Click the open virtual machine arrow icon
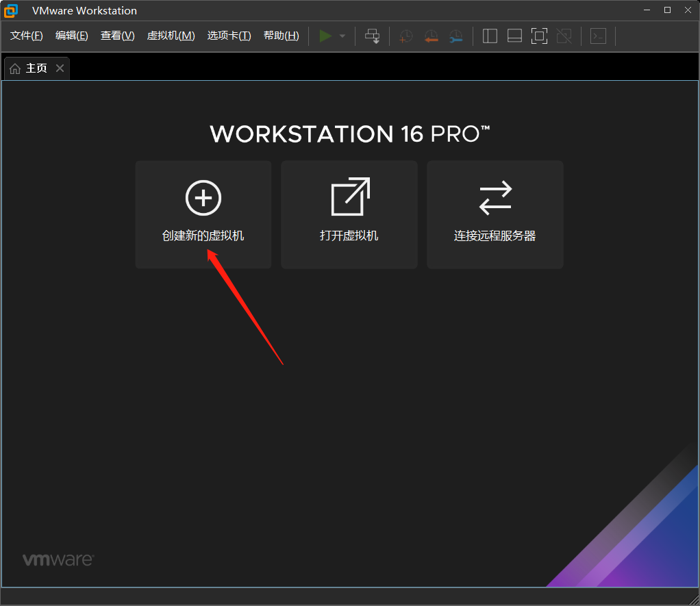 (351, 197)
